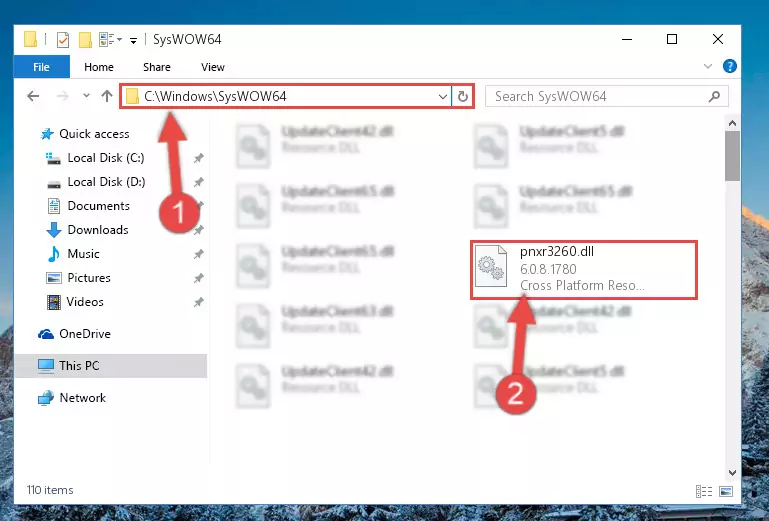Switch to the Share ribbon tab
769x521 pixels.
(157, 67)
